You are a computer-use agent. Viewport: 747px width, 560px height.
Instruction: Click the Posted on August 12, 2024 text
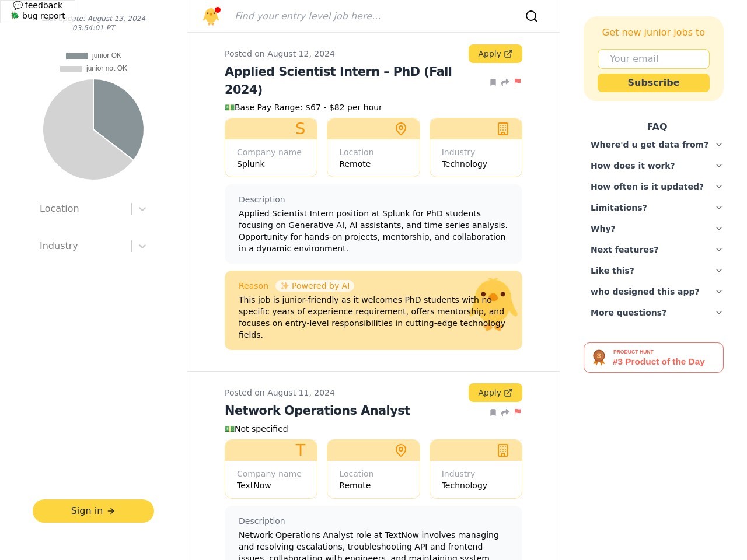pyautogui.click(x=280, y=54)
